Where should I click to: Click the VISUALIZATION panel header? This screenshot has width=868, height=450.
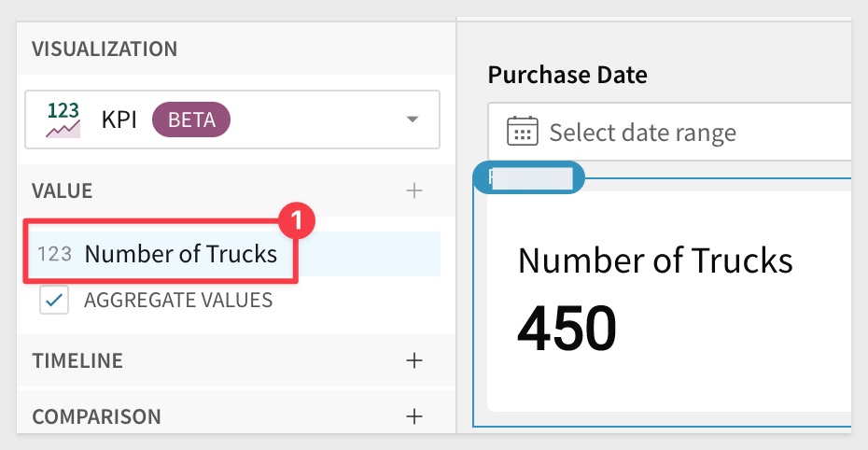[x=105, y=49]
